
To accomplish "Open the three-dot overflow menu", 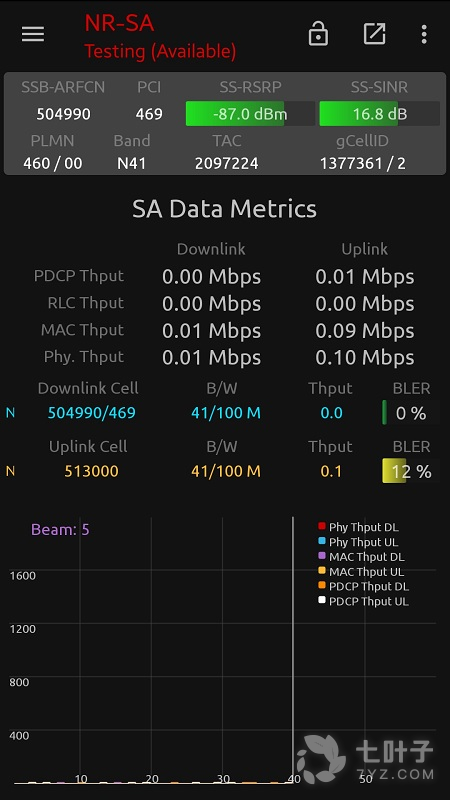I will [x=424, y=34].
